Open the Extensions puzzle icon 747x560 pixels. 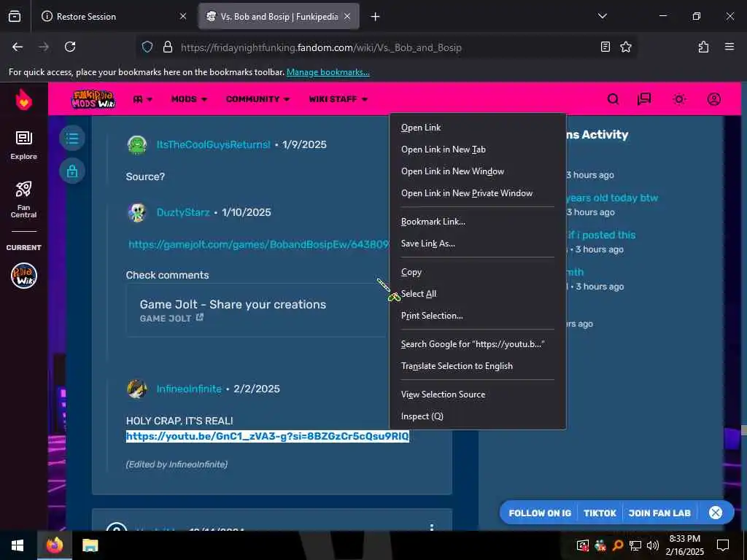[703, 47]
